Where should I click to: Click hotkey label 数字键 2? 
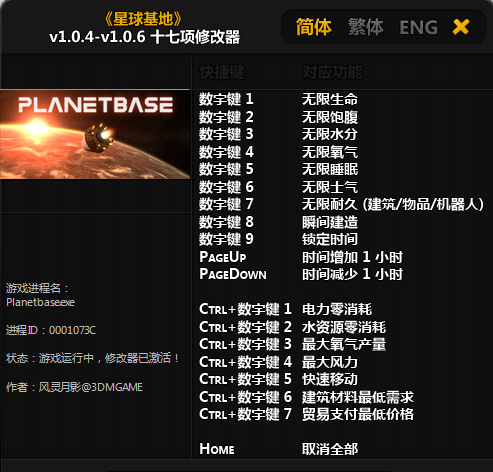tap(226, 117)
